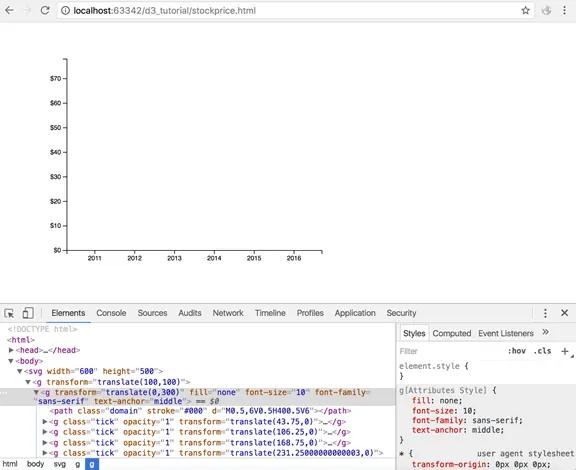This screenshot has width=576, height=470.
Task: Open the Computed styles tab
Action: (451, 333)
